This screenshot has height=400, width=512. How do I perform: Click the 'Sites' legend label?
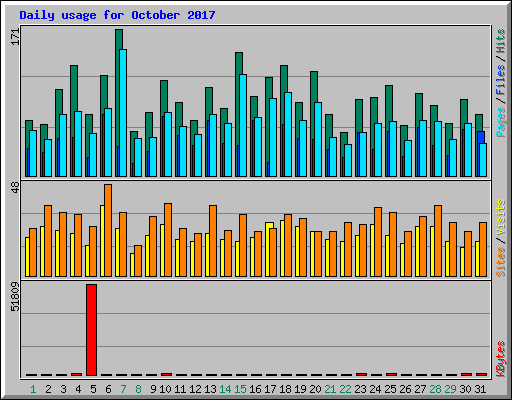click(501, 262)
